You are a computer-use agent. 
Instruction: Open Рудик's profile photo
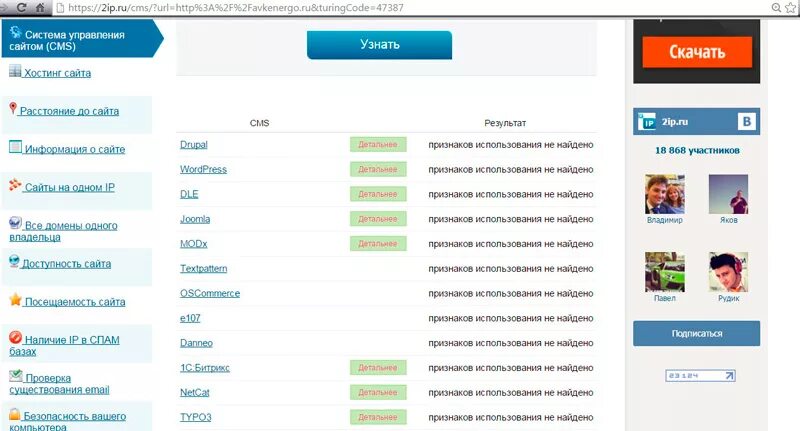point(728,272)
